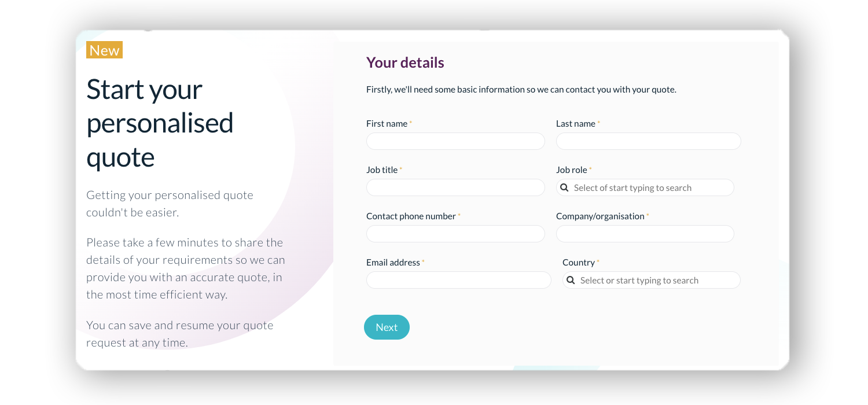The width and height of the screenshot is (868, 405).
Task: Click the Company/organisation label
Action: click(x=600, y=216)
